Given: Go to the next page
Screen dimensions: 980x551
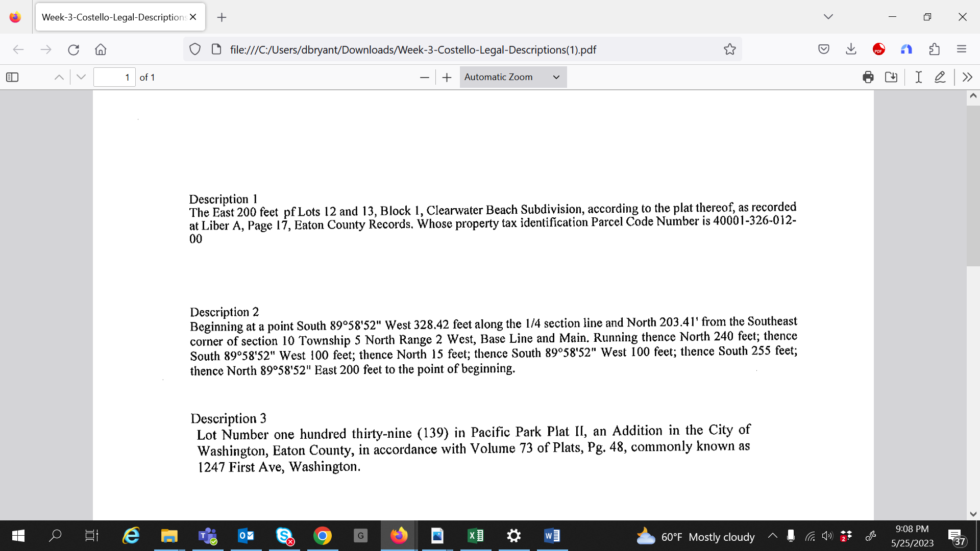Looking at the screenshot, I should (x=81, y=77).
